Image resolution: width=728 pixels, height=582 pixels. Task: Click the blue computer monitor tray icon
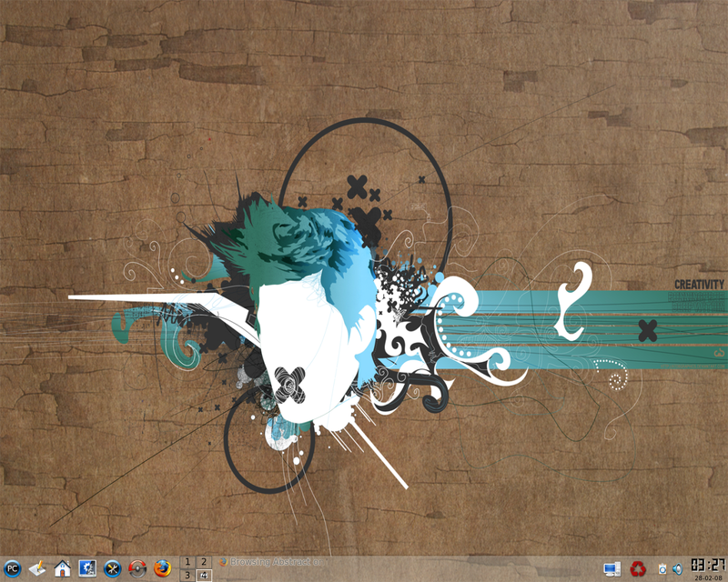(612, 568)
